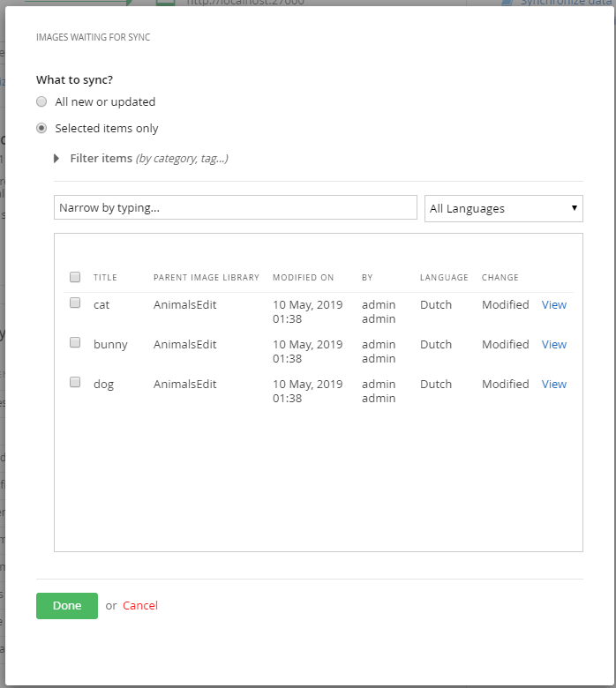Open the View link for cat

point(554,304)
